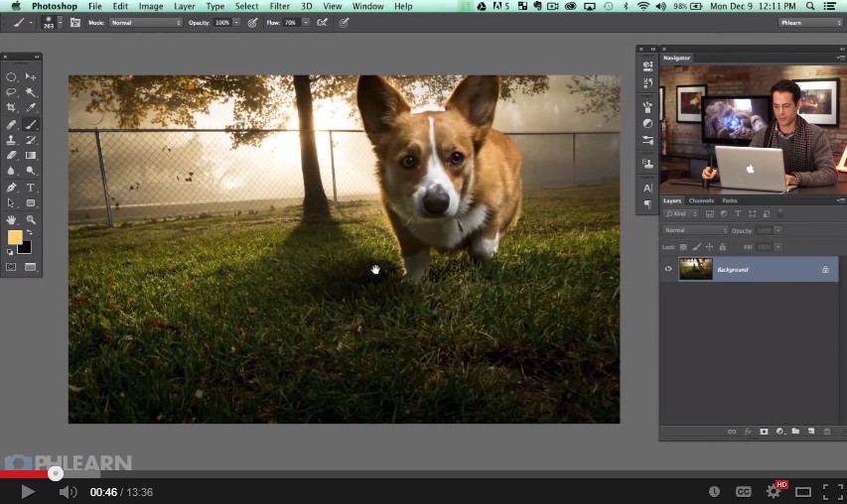Select the Clone Stamp tool

[x=11, y=140]
